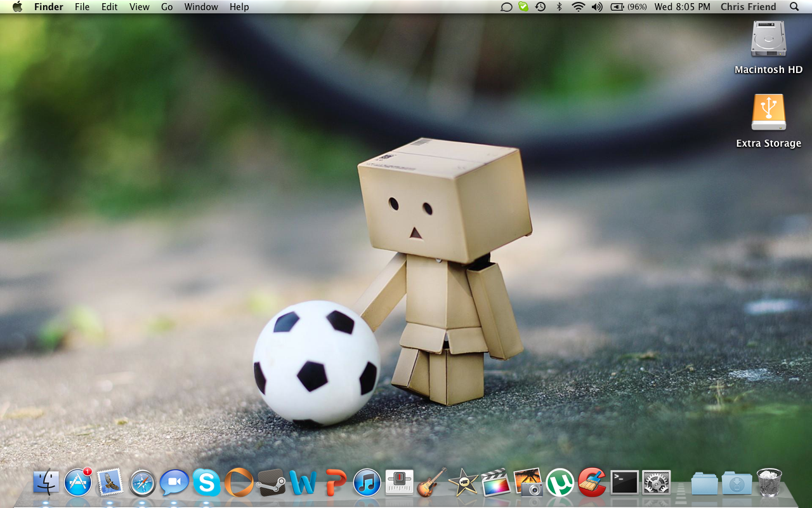Open the Bluetooth status menu

[559, 6]
